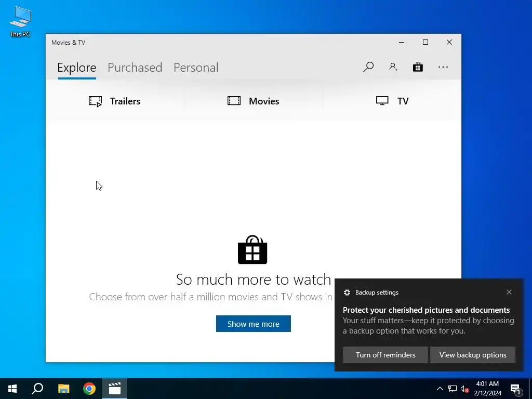Click Turn off reminders in notification
The width and height of the screenshot is (532, 399).
click(385, 355)
